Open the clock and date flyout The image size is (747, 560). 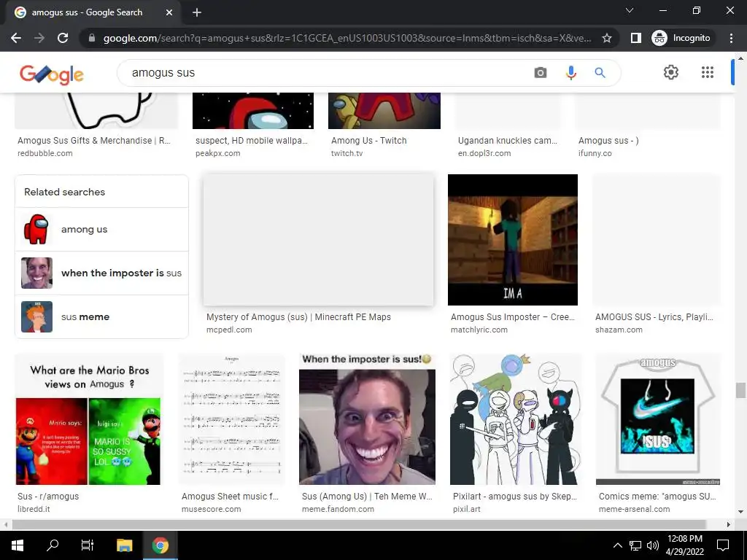click(684, 545)
